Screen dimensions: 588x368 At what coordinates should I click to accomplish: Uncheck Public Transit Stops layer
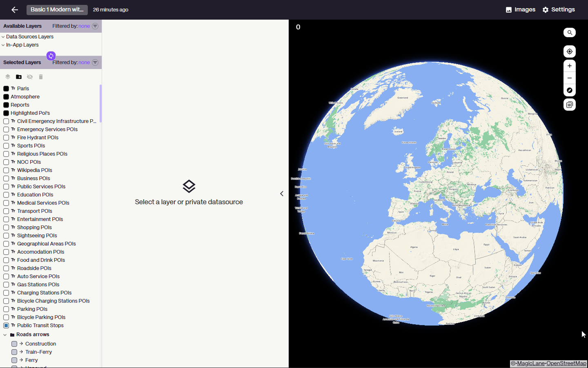click(6, 326)
